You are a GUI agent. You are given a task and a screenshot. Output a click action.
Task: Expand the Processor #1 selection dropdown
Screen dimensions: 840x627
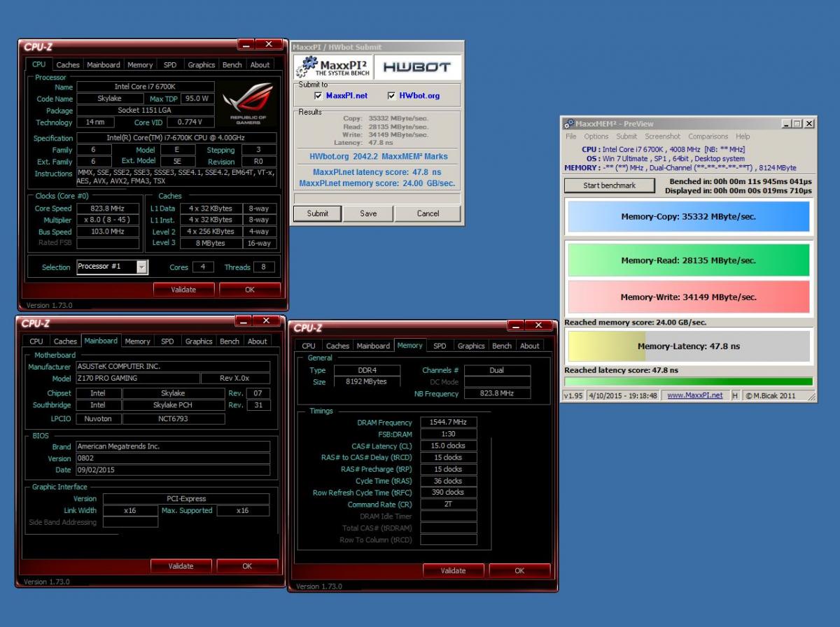142,267
